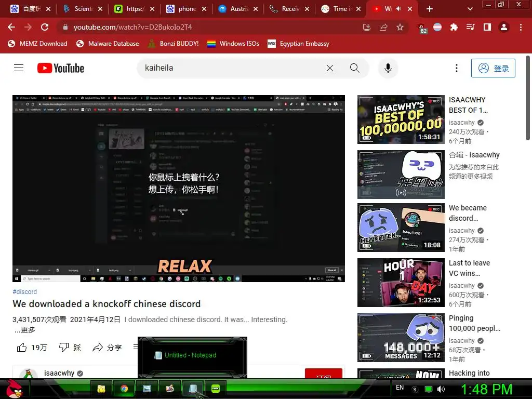Open Chrome from the taskbar

(x=124, y=389)
